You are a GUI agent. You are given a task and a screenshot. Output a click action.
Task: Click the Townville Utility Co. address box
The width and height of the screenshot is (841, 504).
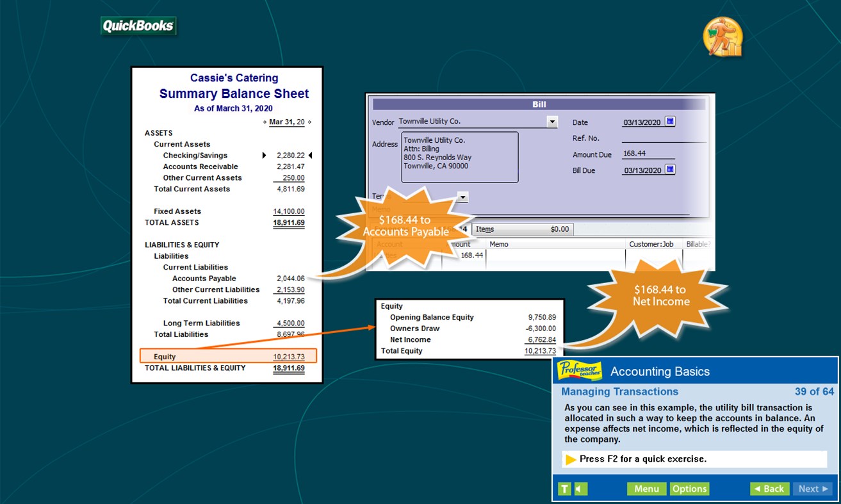[x=459, y=158]
